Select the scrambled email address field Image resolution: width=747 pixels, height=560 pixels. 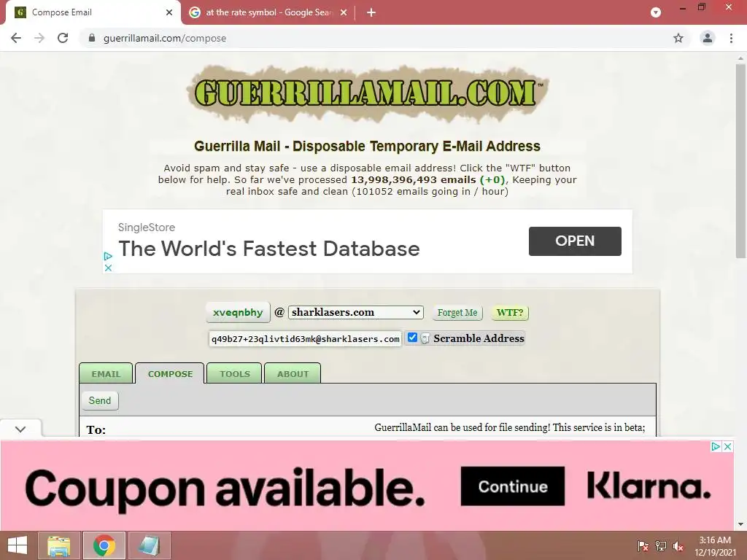[306, 339]
